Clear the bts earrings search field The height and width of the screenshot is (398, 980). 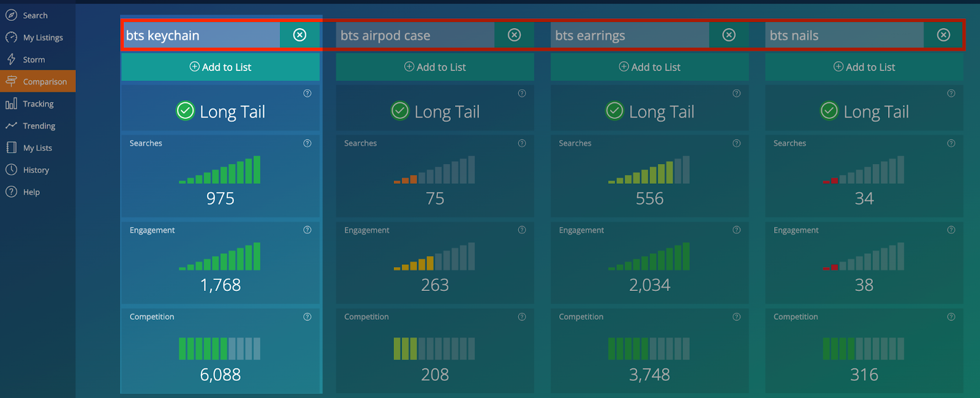729,35
